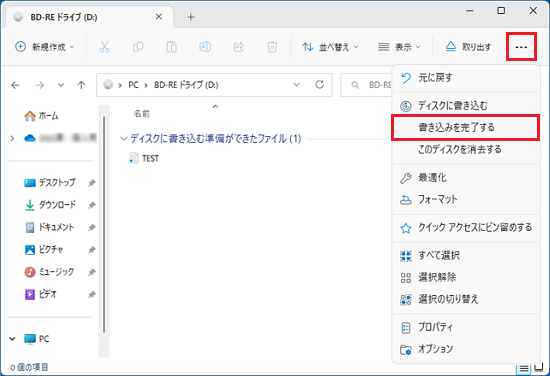Choose すべて選択 menu item
The image size is (550, 376).
pos(465,256)
